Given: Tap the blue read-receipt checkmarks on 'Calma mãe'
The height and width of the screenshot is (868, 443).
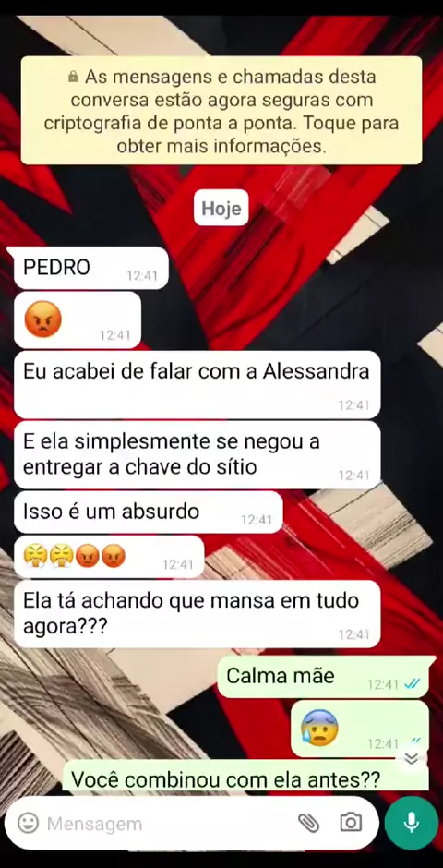Looking at the screenshot, I should pos(413,684).
